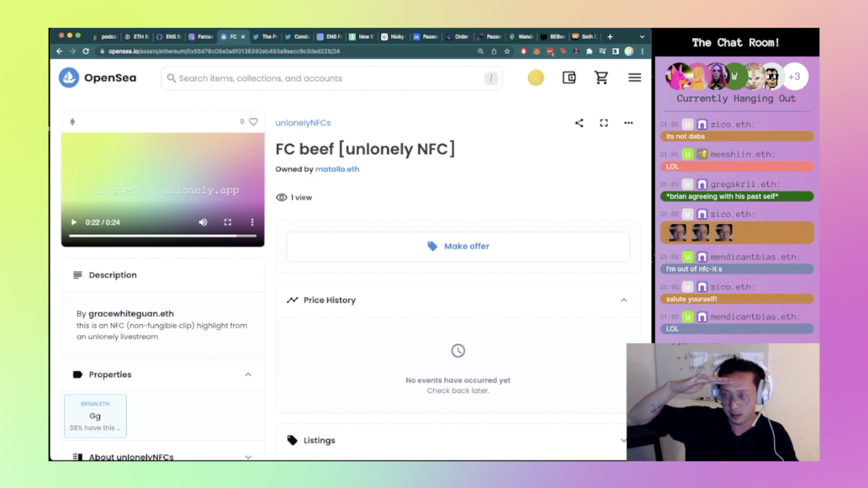Click the green W chat avatar
The height and width of the screenshot is (488, 868).
(734, 77)
